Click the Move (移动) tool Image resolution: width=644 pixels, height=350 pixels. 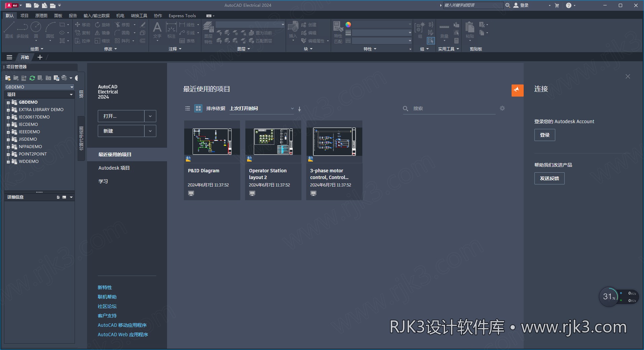pyautogui.click(x=82, y=25)
